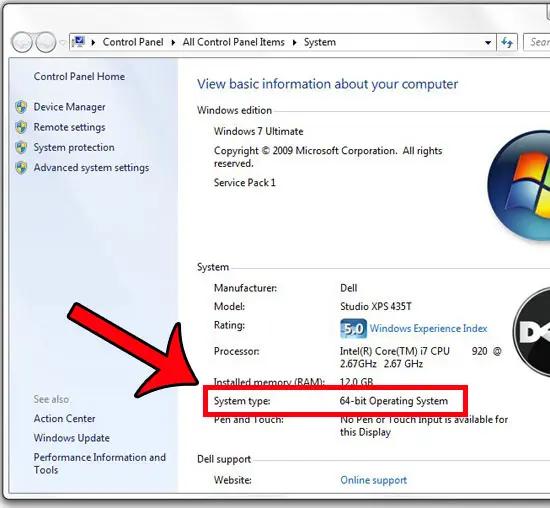Expand the arrow before Control Panel breadcrumb
Image resolution: width=550 pixels, height=508 pixels.
click(x=93, y=42)
